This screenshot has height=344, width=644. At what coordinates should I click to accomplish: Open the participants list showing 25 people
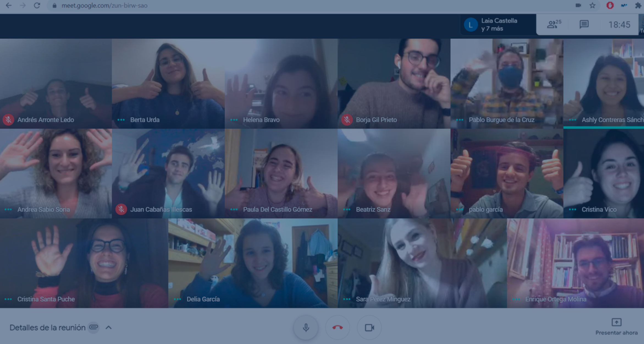554,24
